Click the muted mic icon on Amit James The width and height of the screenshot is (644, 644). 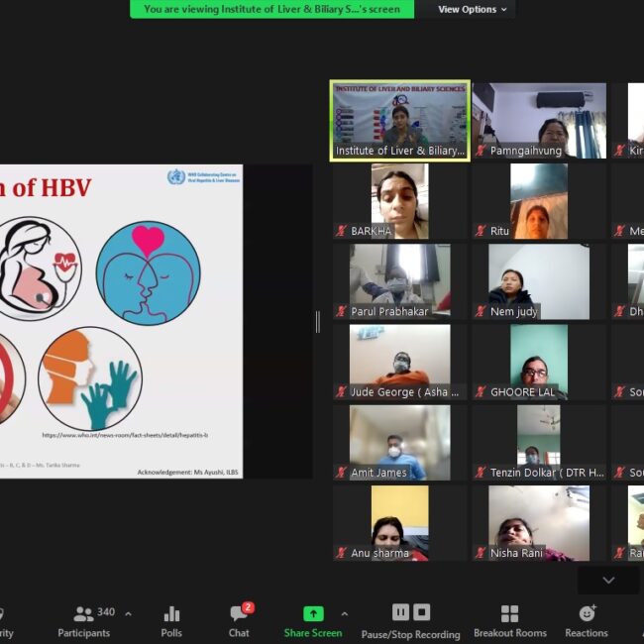(342, 473)
